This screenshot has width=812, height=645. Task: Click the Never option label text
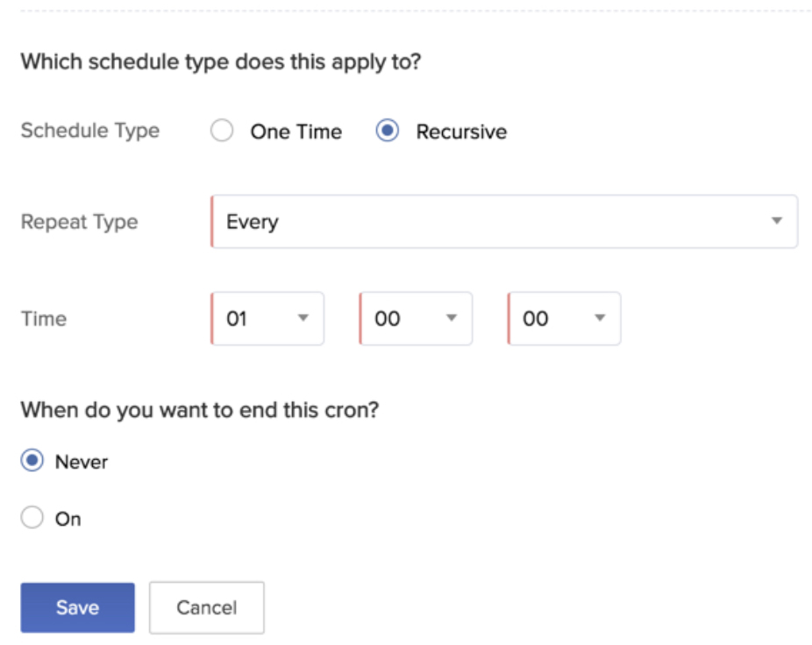(82, 460)
